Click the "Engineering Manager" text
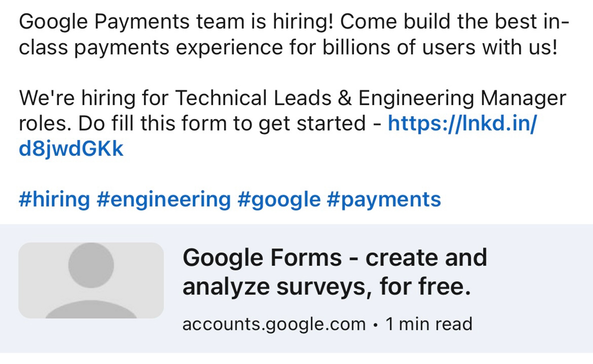Screen dimensions: 593x364 coord(462,98)
